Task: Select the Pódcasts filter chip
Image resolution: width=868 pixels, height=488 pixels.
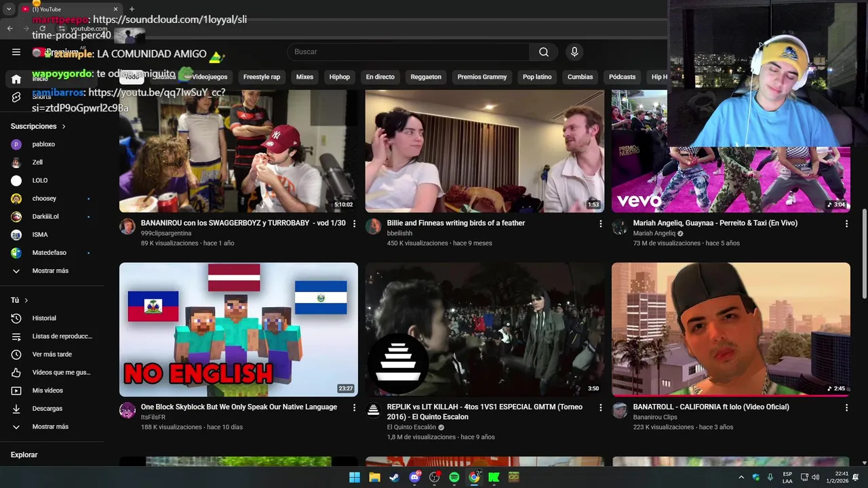Action: coord(623,77)
